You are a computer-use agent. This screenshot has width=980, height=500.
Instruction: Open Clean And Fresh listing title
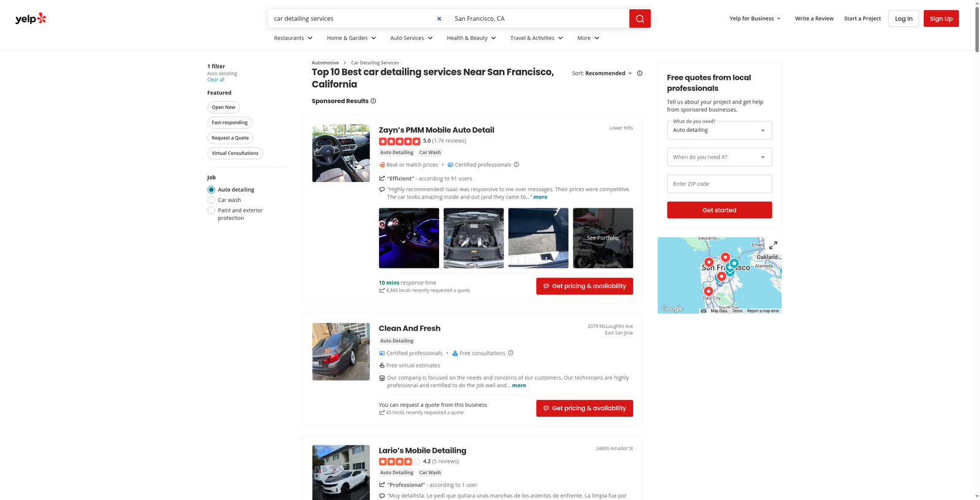coord(409,328)
